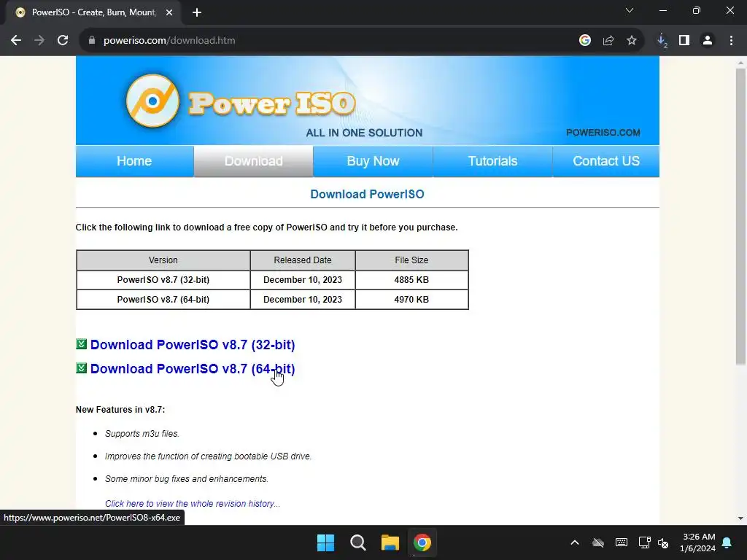Select the '4970 KB' file size cell
Image resolution: width=747 pixels, height=560 pixels.
[411, 300]
